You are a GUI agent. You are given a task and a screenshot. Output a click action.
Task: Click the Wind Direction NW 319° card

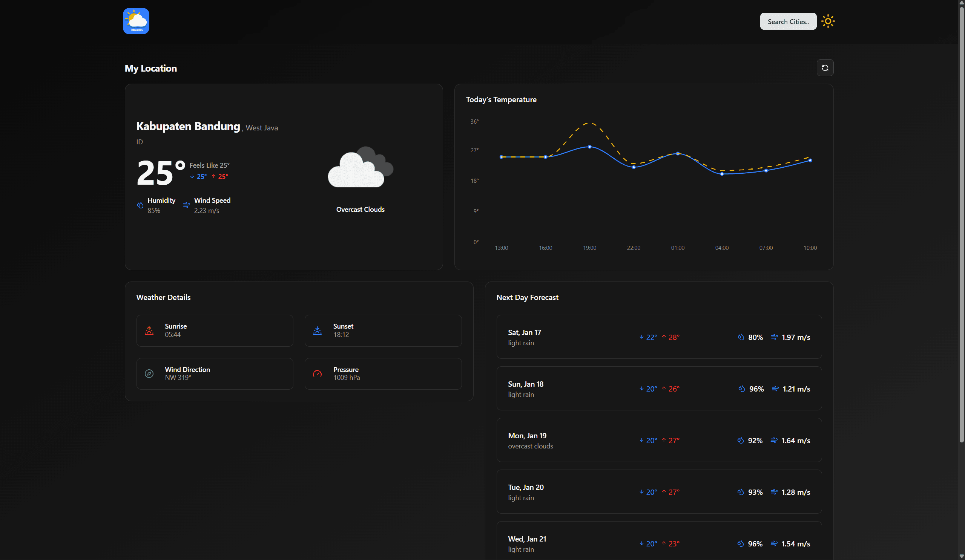coord(215,374)
